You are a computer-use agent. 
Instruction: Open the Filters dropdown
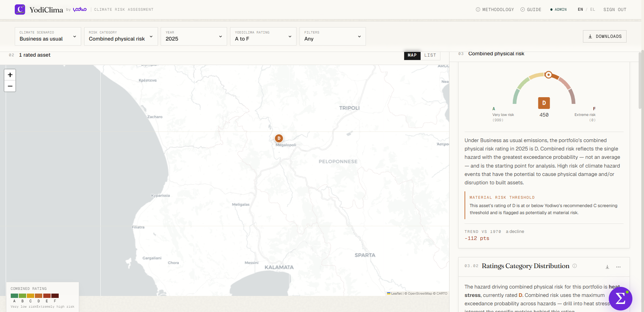[x=333, y=36]
